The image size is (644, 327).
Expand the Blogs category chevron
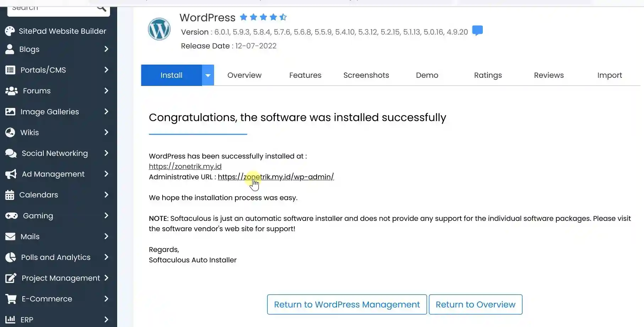click(x=106, y=49)
